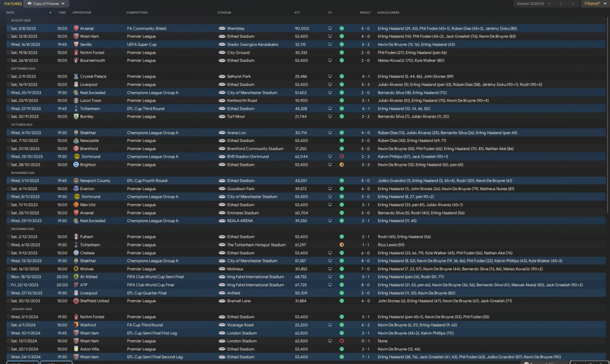The height and width of the screenshot is (364, 610).
Task: Click the Liverpool badge in the 16/9/2023 row
Action: (x=76, y=84)
